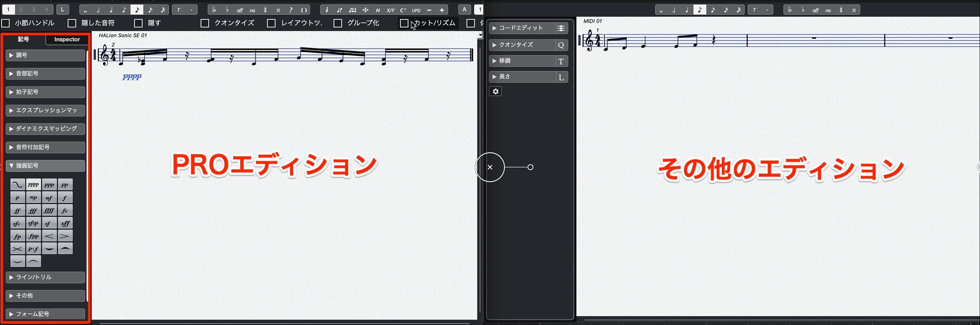Select half note value in PRO toolbar
The width and height of the screenshot is (980, 325).
click(98, 10)
